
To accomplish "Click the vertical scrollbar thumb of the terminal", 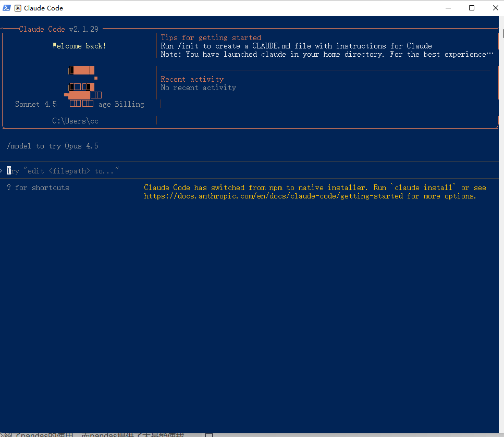I will (503, 33).
